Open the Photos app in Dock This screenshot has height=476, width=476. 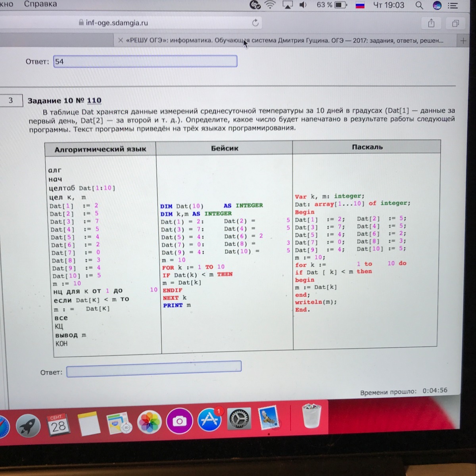click(x=149, y=422)
